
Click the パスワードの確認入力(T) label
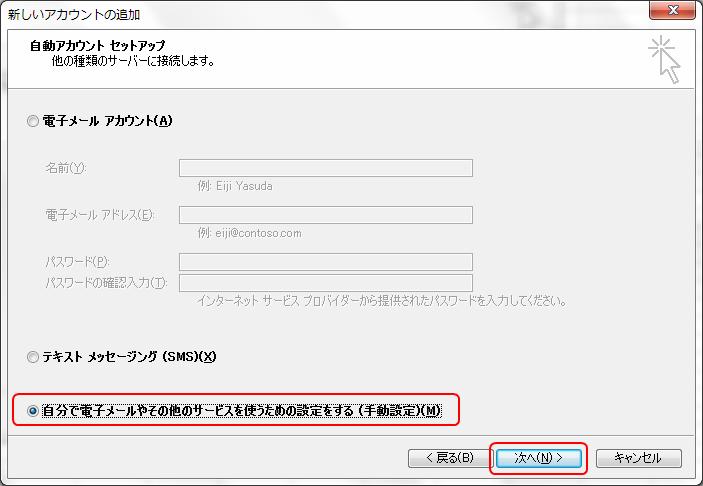coord(106,283)
